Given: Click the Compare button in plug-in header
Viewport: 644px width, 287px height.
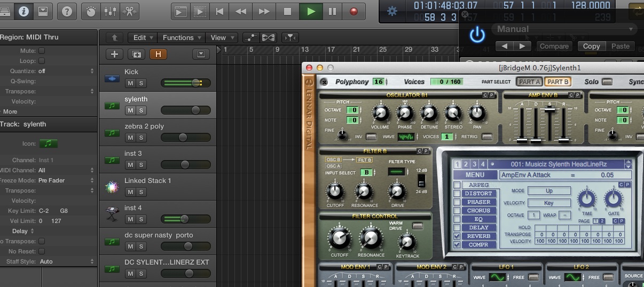Looking at the screenshot, I should point(554,46).
